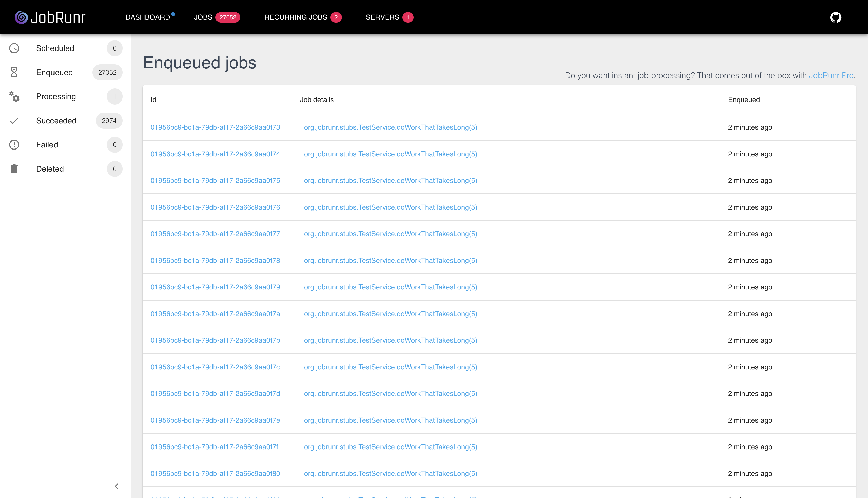
Task: Open job ID ending in 0f73
Action: point(215,127)
